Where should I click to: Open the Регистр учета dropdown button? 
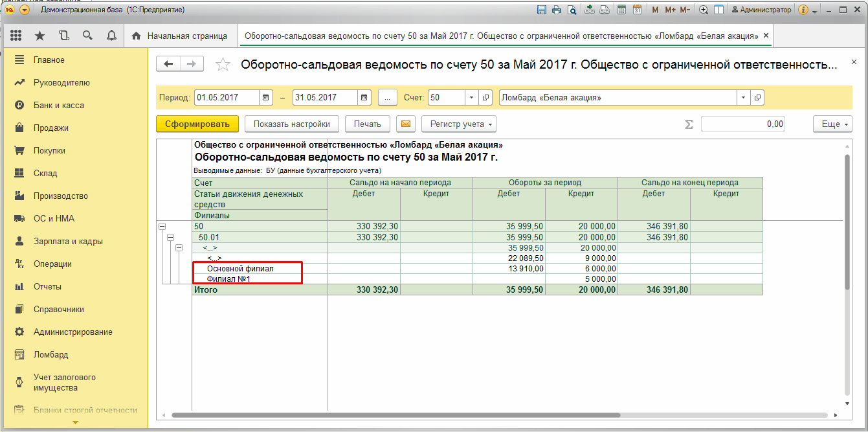point(458,124)
